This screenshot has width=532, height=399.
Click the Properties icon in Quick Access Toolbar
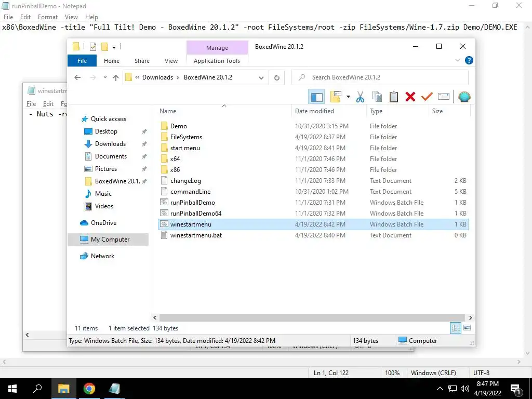[92, 47]
